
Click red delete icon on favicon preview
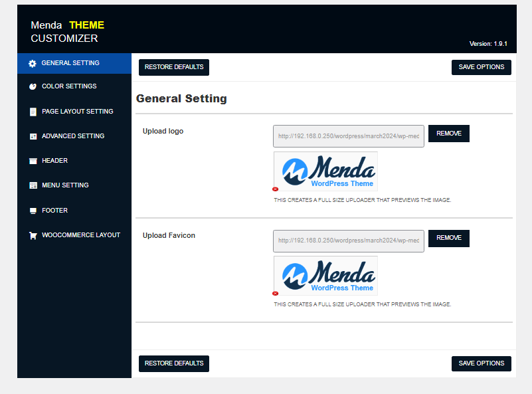(x=275, y=294)
